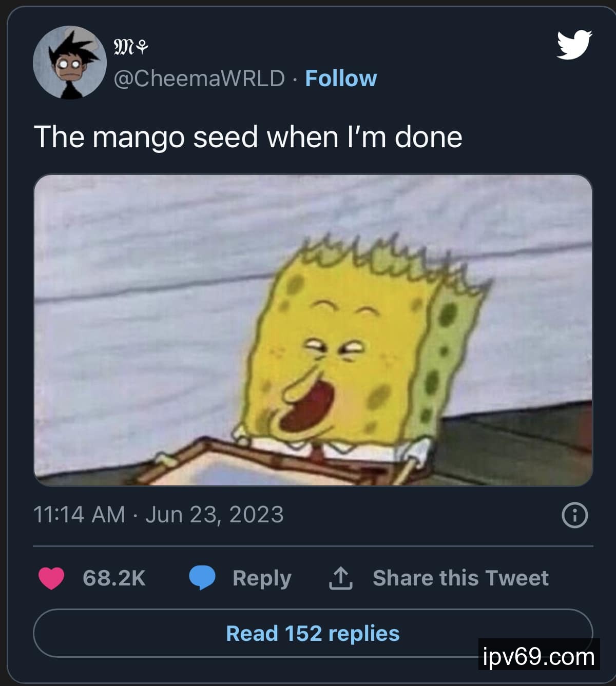Click the flower symbol in display name
The height and width of the screenshot is (686, 616).
(x=143, y=48)
